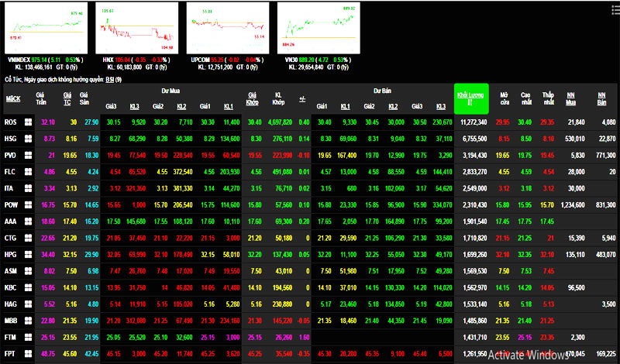Open the grid icon in the HPG row
The image size is (620, 364).
click(29, 253)
